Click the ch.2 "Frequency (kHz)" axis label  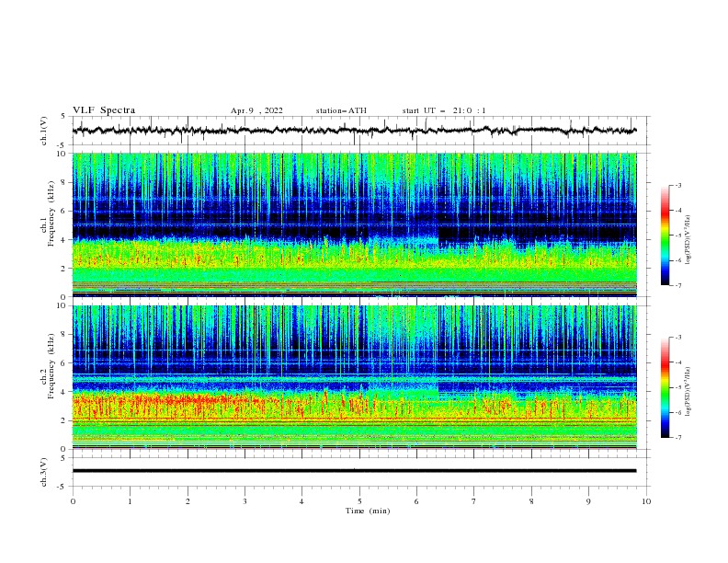point(51,365)
